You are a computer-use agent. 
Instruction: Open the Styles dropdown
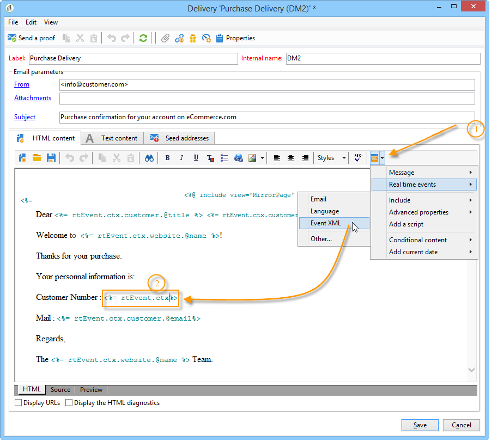pos(332,158)
